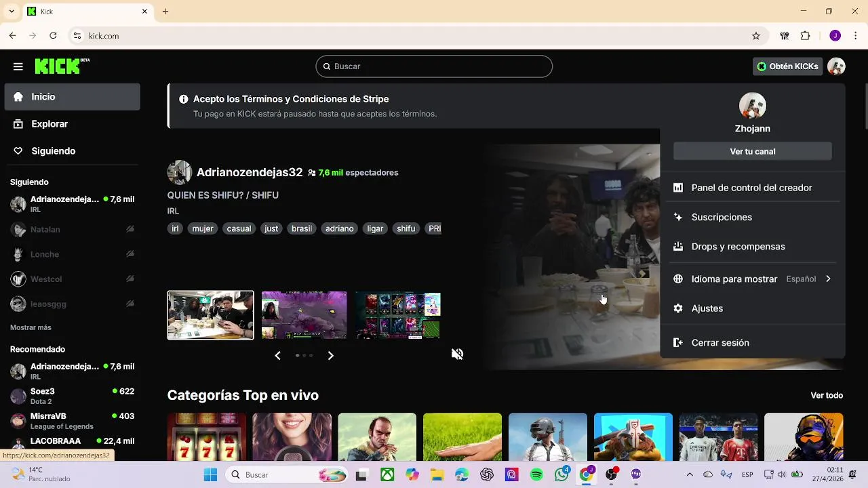The image size is (868, 488).
Task: Select Drops y recompensas menu entry
Action: 753,247
